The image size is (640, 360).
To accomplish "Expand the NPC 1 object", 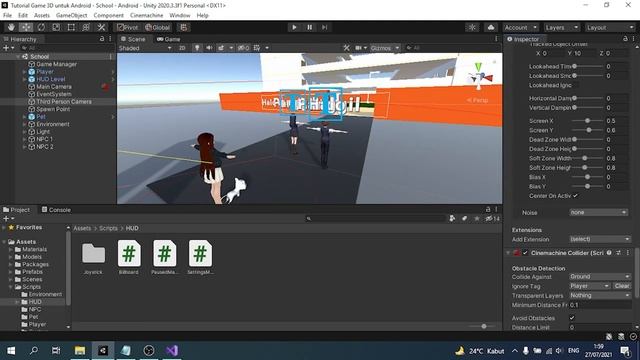I will (24, 139).
